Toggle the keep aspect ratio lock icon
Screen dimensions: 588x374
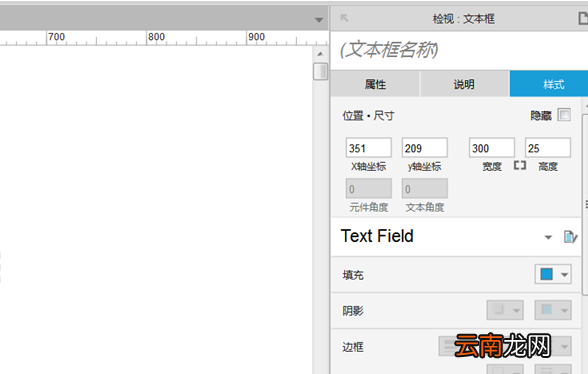click(x=520, y=165)
